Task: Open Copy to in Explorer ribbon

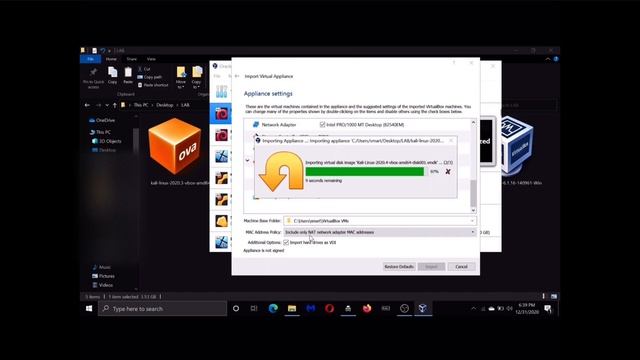Action: (x=196, y=78)
